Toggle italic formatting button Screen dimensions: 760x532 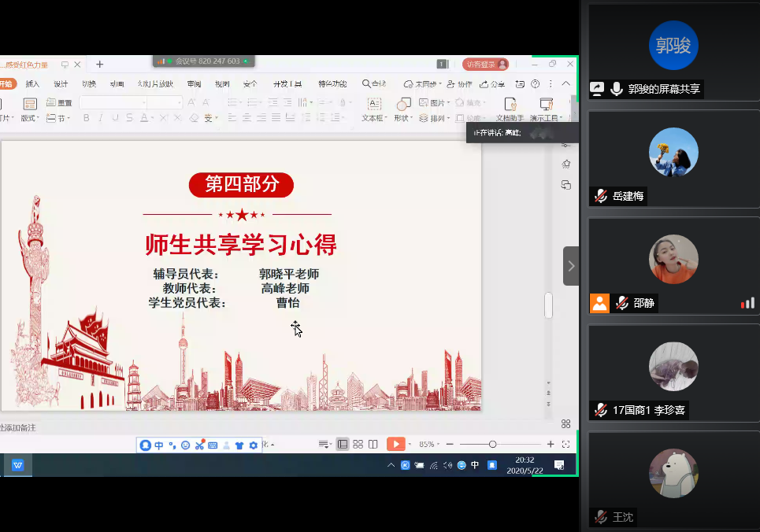(x=101, y=118)
